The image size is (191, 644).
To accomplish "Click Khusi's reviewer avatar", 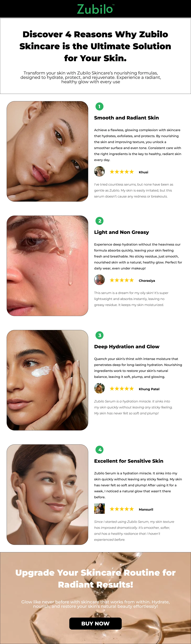I will [99, 171].
